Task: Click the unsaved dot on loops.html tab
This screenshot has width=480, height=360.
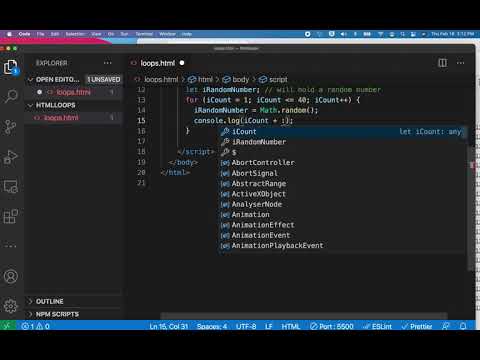Action: [x=182, y=63]
